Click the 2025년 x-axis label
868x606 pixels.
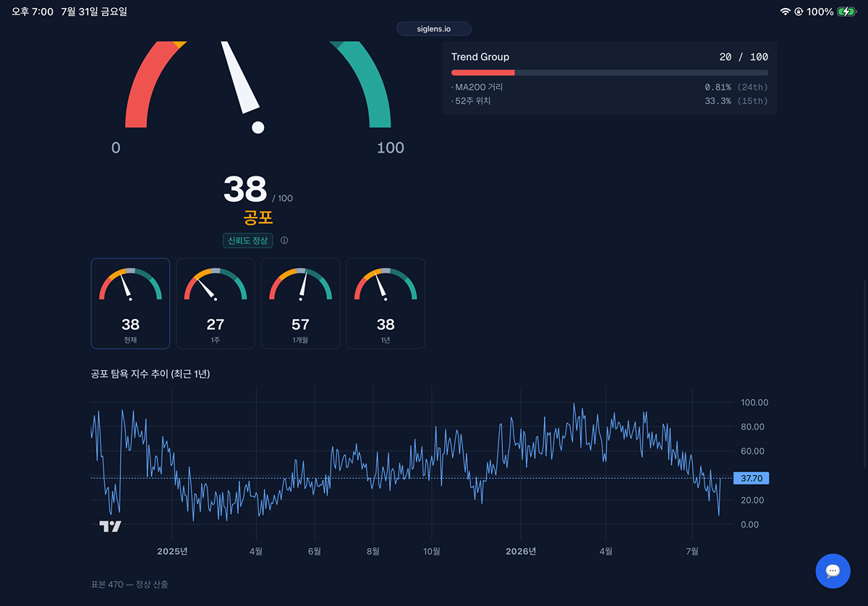click(x=173, y=551)
